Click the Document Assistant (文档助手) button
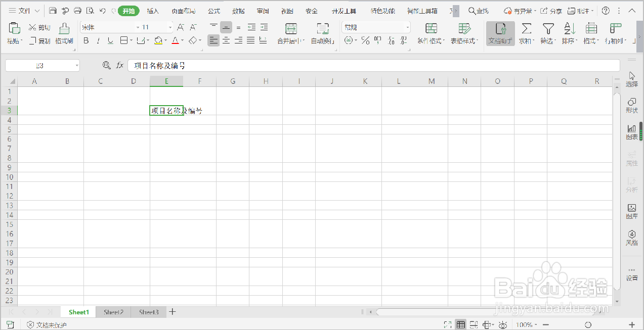Image resolution: width=644 pixels, height=330 pixels. tap(500, 33)
